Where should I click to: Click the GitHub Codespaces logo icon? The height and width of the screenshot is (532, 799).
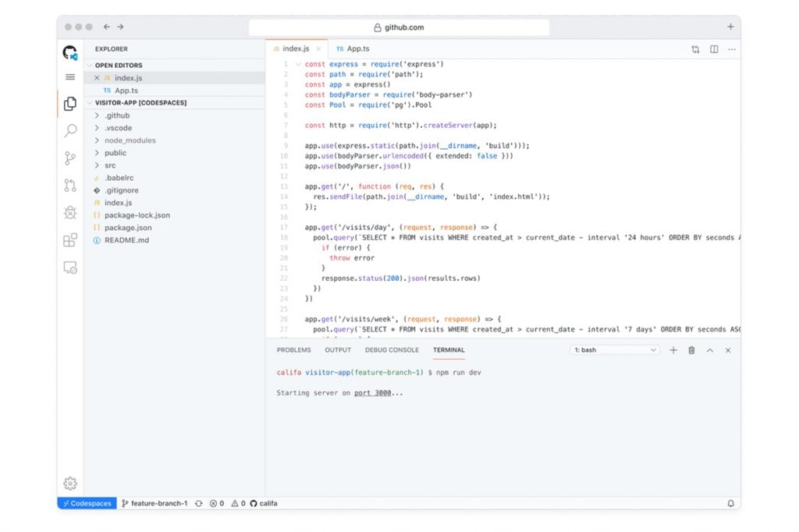pos(69,52)
